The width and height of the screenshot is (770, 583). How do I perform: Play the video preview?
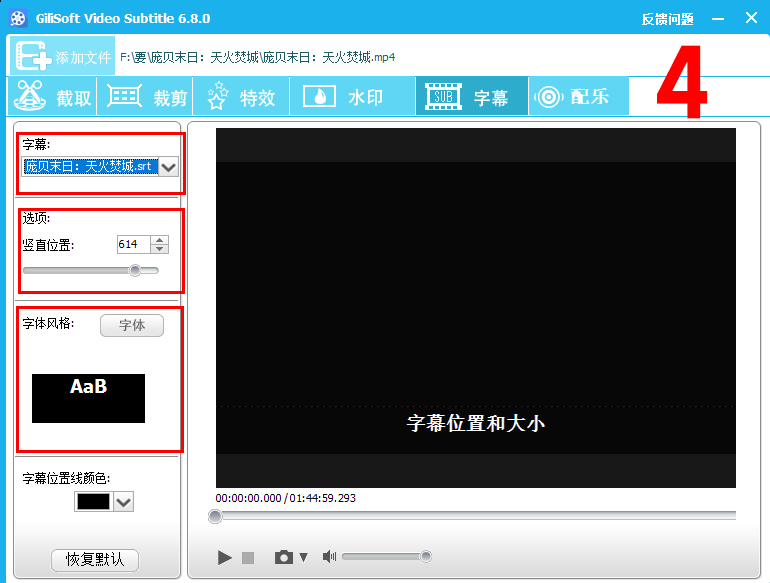click(x=225, y=557)
